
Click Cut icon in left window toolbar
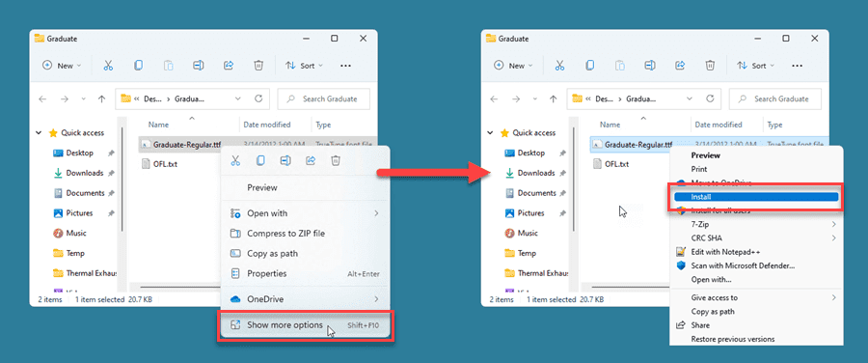click(108, 66)
